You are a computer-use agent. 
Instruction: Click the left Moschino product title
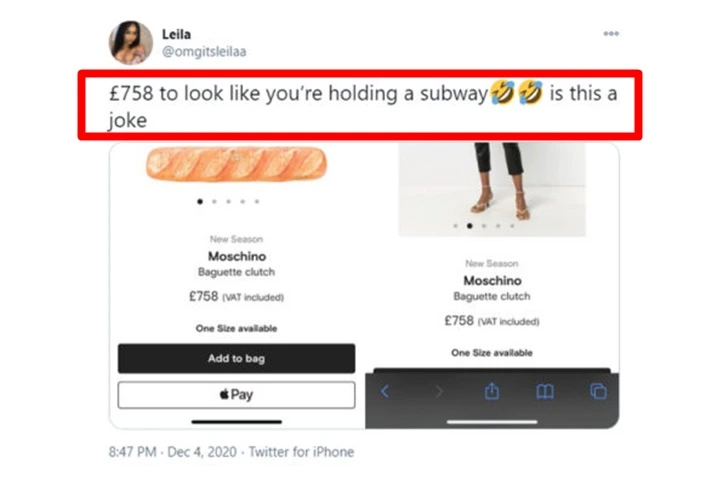(236, 256)
